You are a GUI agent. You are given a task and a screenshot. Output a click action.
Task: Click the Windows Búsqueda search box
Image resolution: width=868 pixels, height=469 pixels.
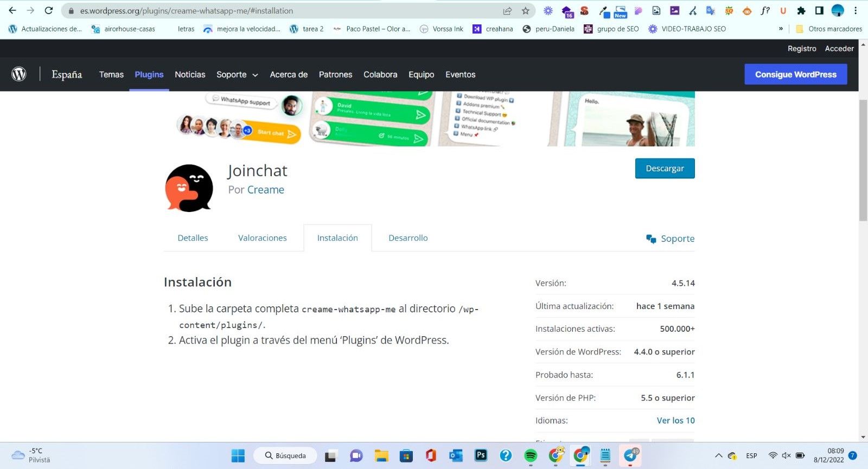click(x=286, y=455)
